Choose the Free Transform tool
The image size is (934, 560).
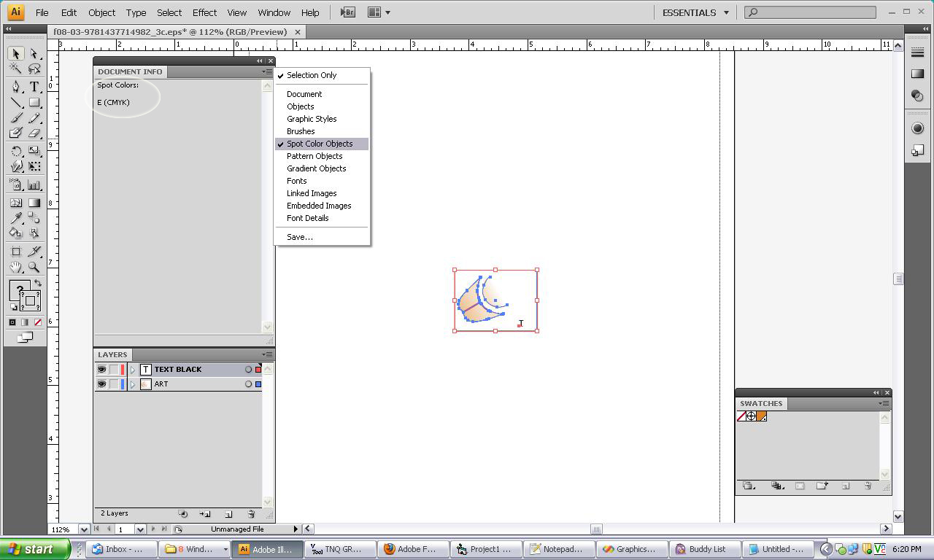tap(34, 166)
